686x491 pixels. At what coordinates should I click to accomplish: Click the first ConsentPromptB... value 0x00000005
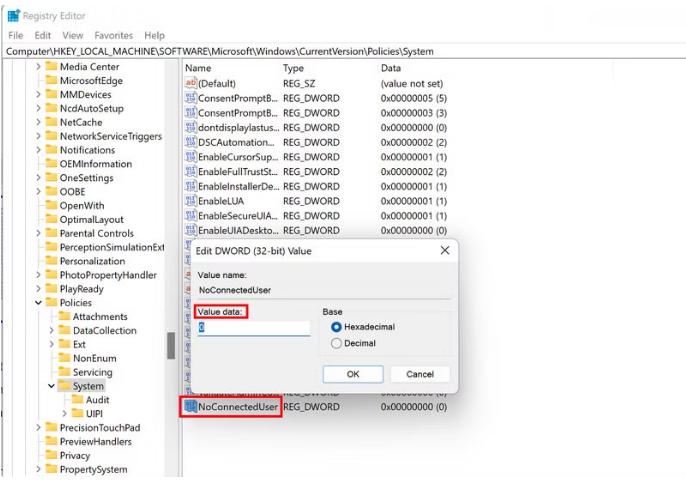413,98
